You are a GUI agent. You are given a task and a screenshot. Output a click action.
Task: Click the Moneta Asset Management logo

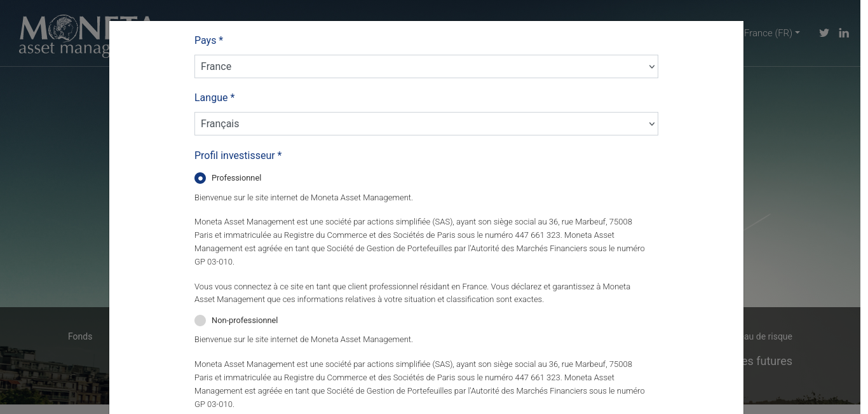(x=64, y=36)
